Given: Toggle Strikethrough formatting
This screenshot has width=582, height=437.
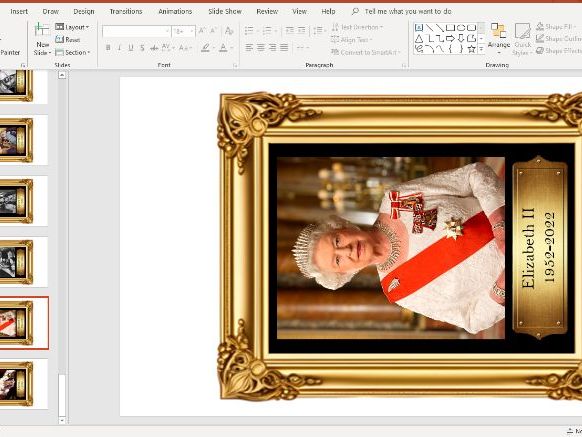Looking at the screenshot, I should click(x=154, y=48).
